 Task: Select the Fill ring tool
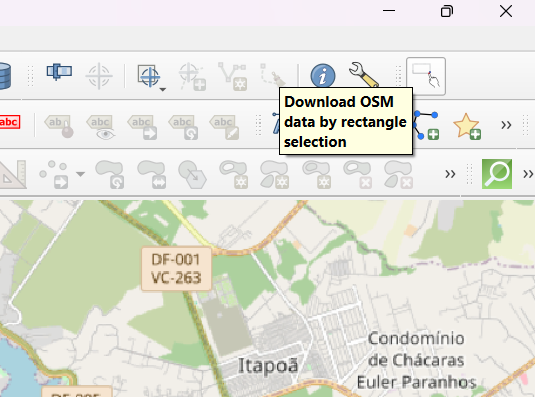[316, 174]
